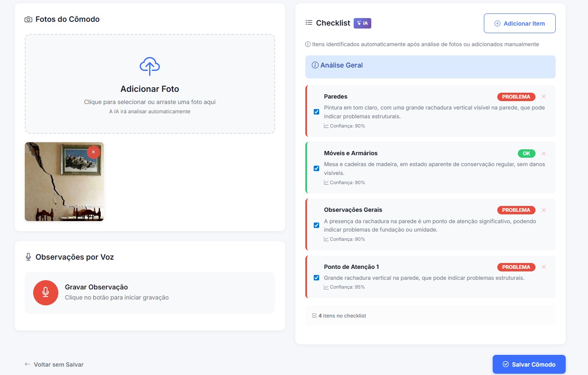Click the info icon inside the Análise Geral banner
588x375 pixels.
click(x=316, y=65)
